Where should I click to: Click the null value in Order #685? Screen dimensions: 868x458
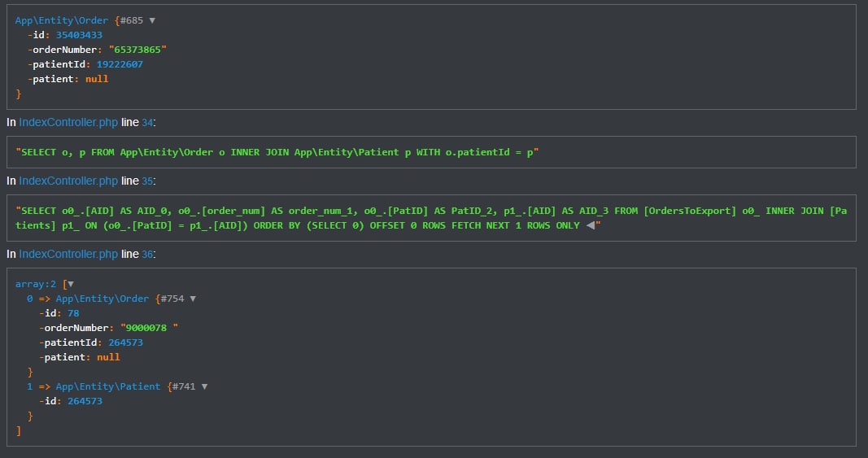tap(97, 79)
